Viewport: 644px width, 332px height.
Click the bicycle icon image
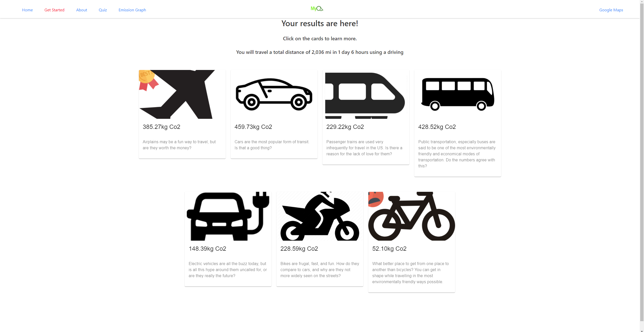[412, 216]
